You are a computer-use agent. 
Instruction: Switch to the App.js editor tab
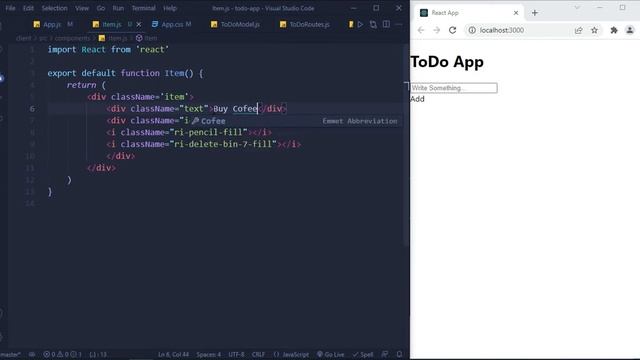[53, 24]
